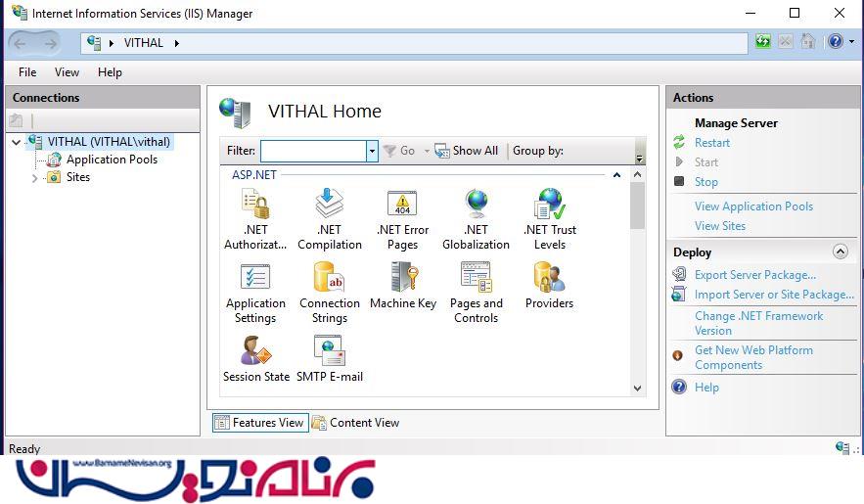Click the status bar server icon

(841, 447)
